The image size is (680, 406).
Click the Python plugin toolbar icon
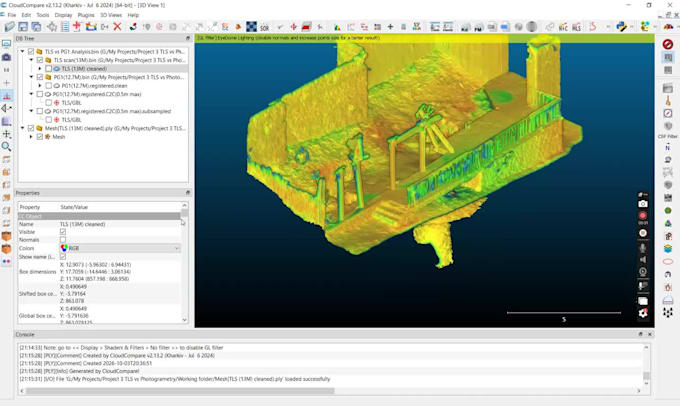tap(621, 27)
